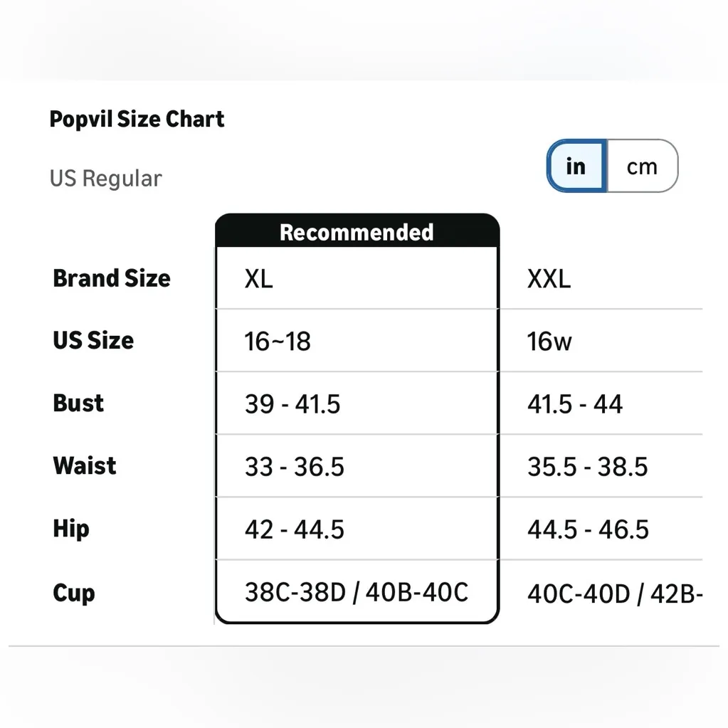Select the 44.5 - 46.5 hip measurement
The height and width of the screenshot is (728, 728).
[x=588, y=529]
